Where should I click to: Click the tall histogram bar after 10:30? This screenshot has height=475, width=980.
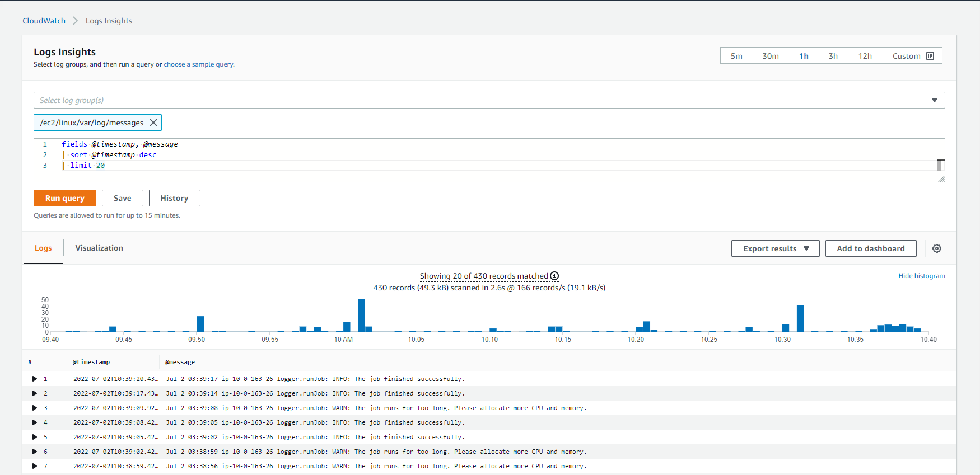pos(800,319)
